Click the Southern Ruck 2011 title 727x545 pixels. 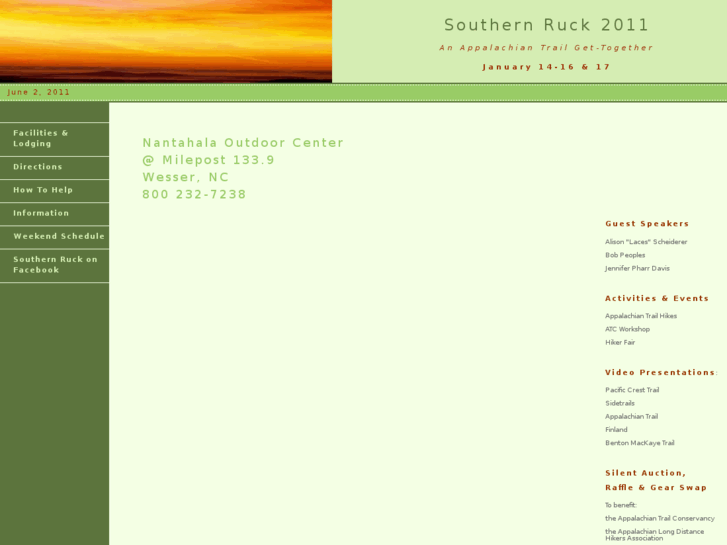546,25
